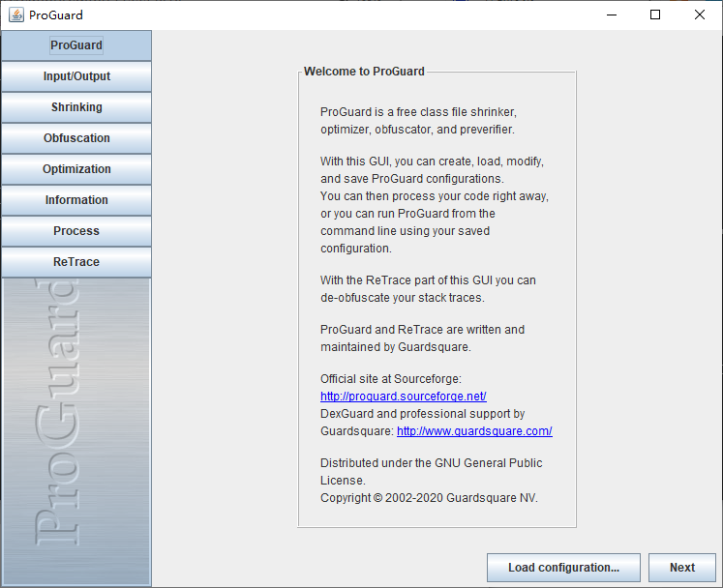Open the www.guardsquare.com link
The width and height of the screenshot is (723, 588).
pyautogui.click(x=474, y=431)
